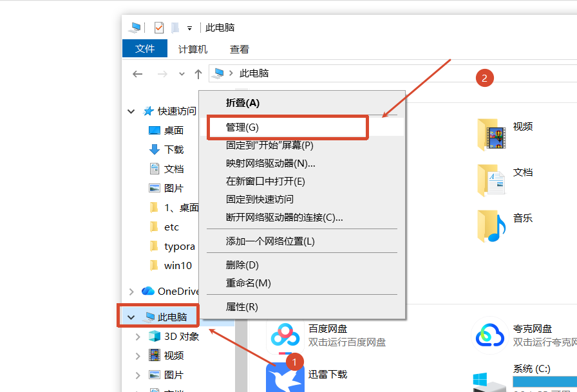Select the 音乐 folder in main pane
This screenshot has width=577, height=392.
point(492,226)
